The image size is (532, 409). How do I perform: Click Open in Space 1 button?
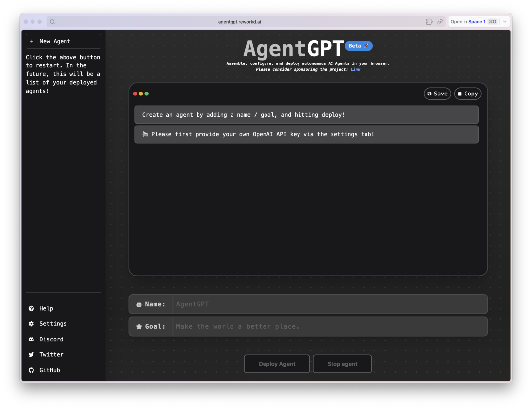(473, 22)
